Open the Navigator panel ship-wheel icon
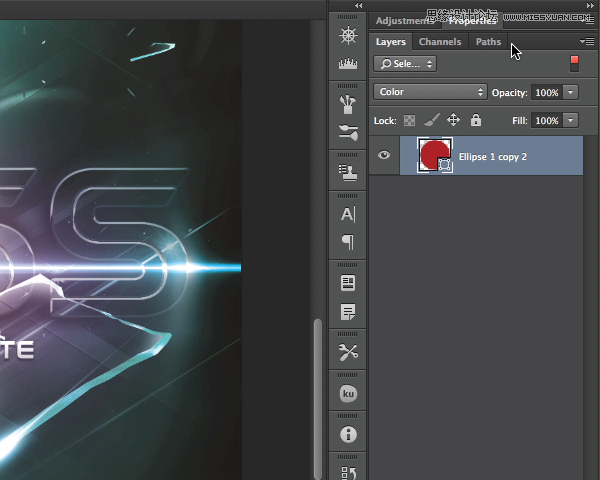 click(348, 36)
